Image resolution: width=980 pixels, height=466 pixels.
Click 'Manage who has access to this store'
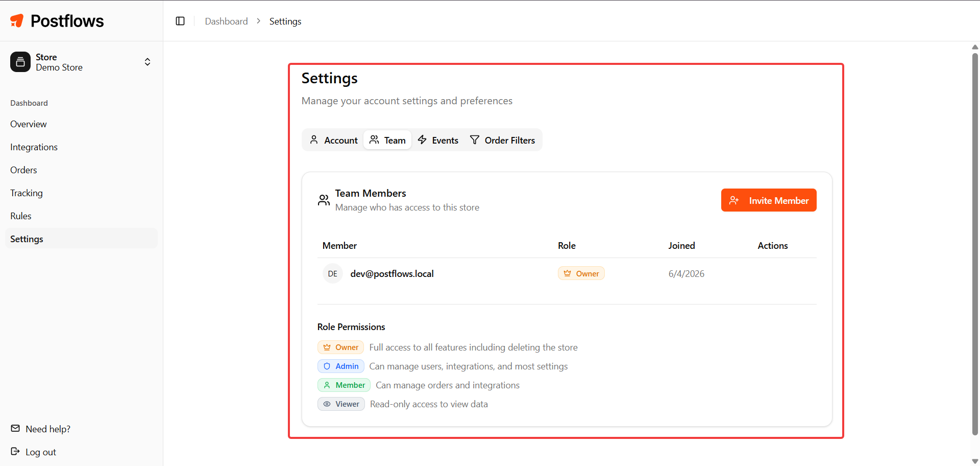tap(407, 207)
